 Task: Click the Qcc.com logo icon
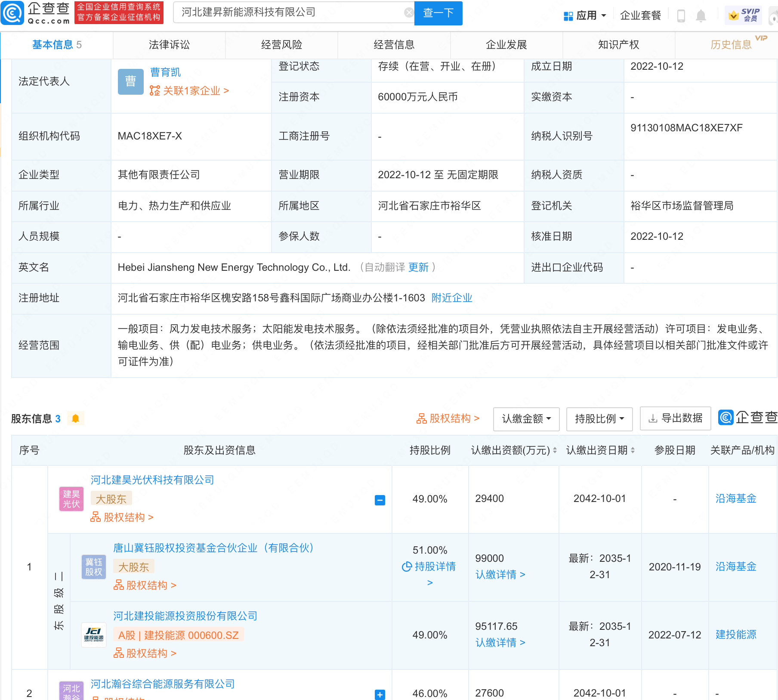pos(12,13)
